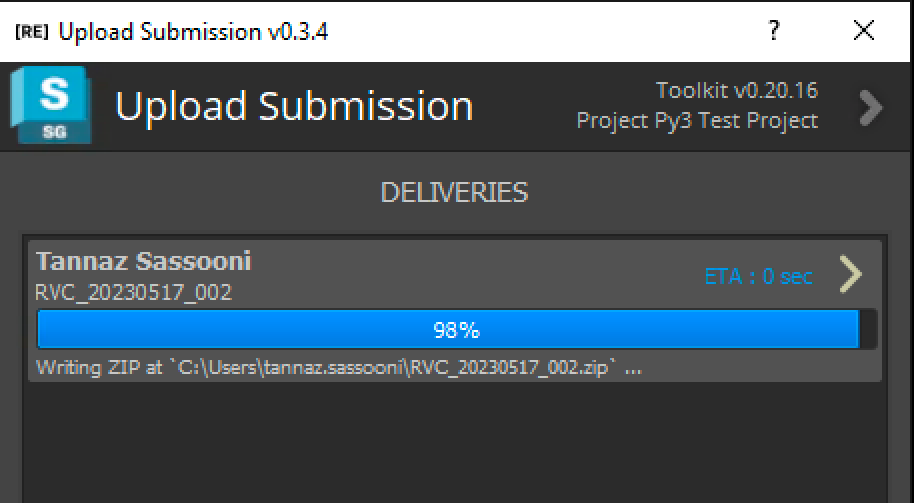914x503 pixels.
Task: Click the Upload Submission header title
Action: (294, 107)
